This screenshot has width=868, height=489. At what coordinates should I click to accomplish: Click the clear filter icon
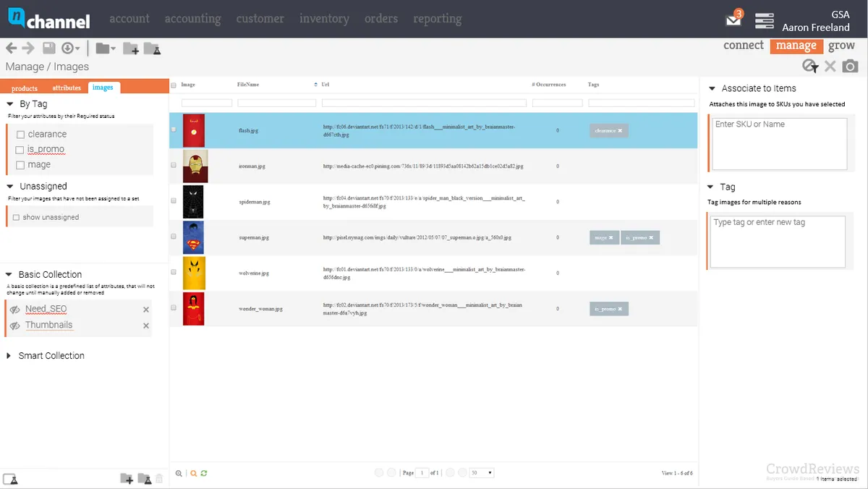pos(810,67)
